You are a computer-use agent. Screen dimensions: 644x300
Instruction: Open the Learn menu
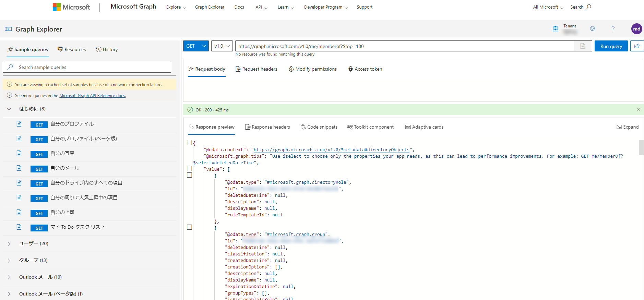[x=286, y=7]
